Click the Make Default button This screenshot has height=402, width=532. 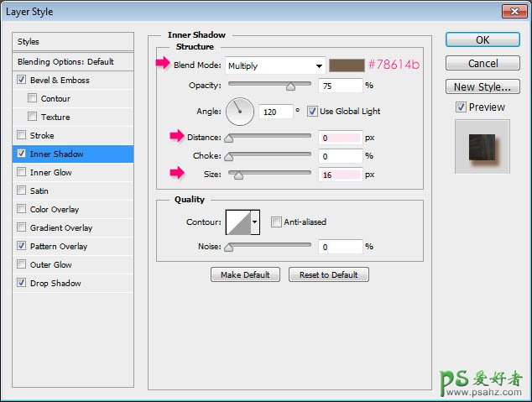(x=245, y=274)
